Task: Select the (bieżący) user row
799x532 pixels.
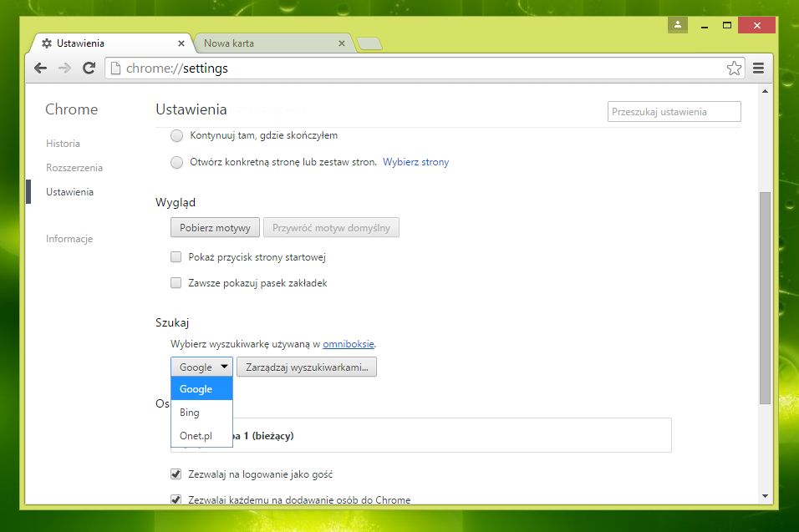Action: (421, 435)
